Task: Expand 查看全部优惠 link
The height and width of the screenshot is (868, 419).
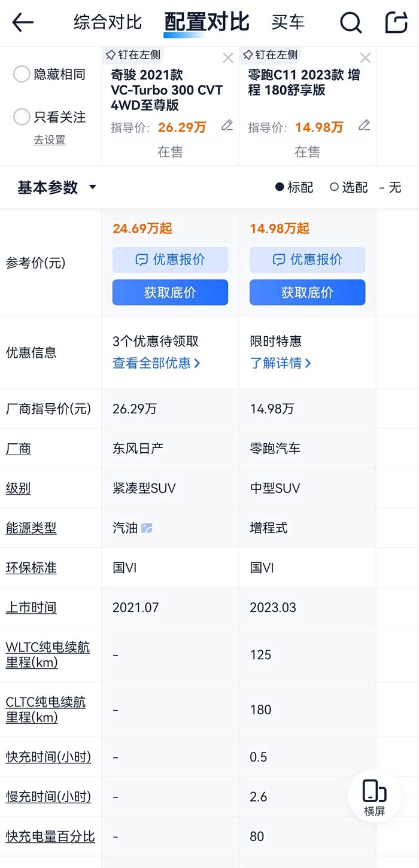Action: [156, 363]
